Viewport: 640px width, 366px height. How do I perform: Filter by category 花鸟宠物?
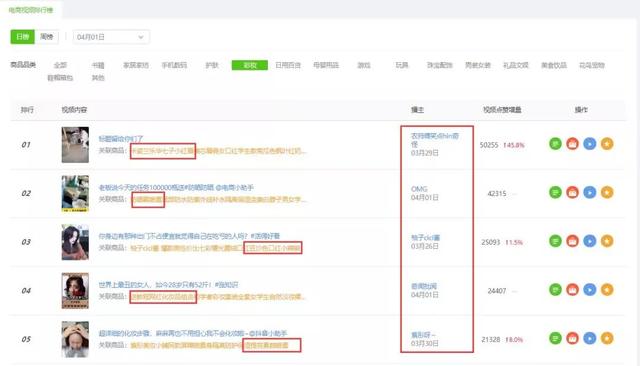tap(591, 65)
